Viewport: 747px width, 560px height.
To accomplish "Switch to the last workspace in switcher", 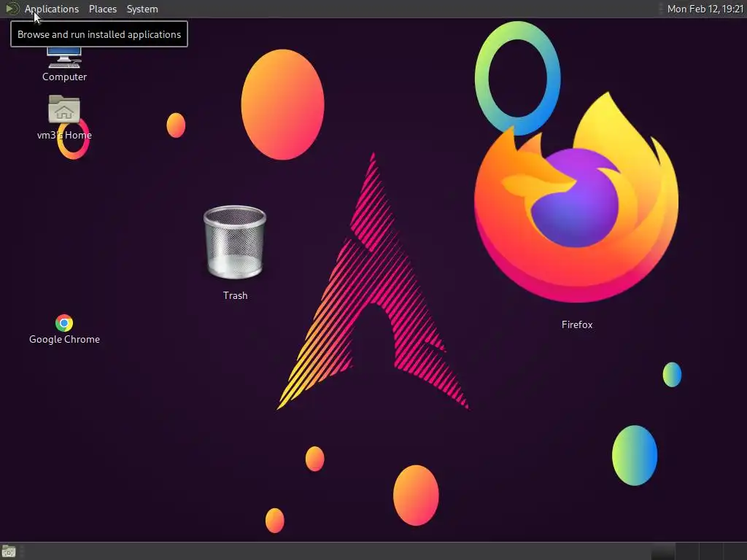I will click(x=734, y=551).
